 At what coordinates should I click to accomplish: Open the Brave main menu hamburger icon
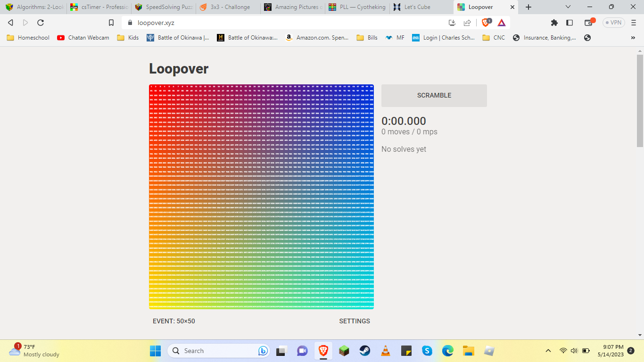(634, 23)
